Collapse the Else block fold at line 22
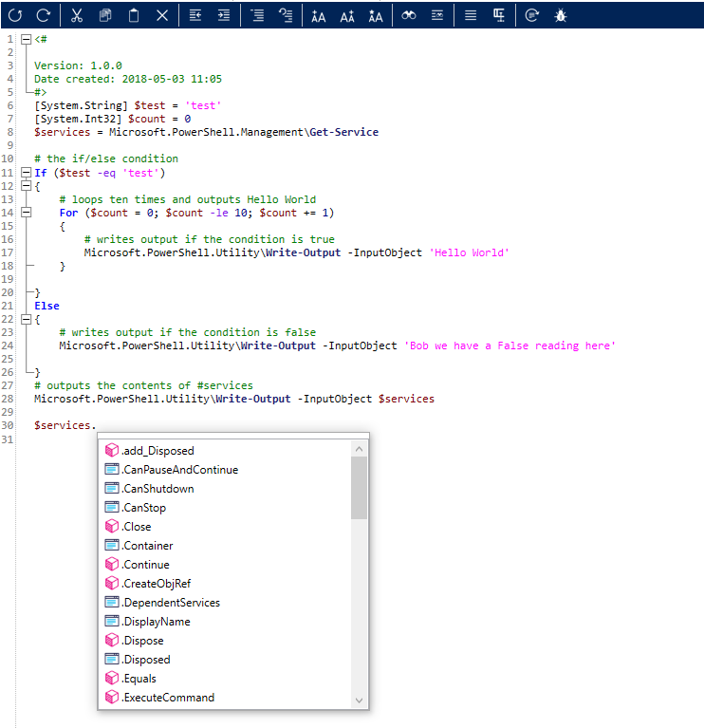 tap(26, 320)
